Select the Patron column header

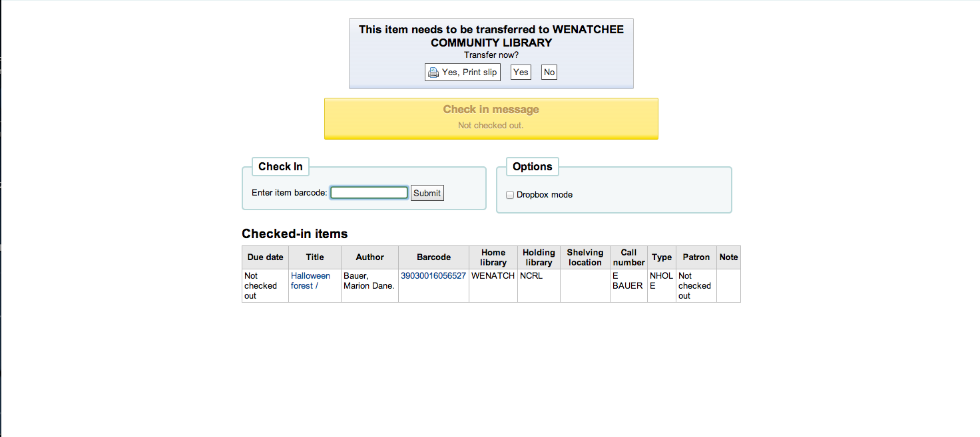pyautogui.click(x=696, y=257)
